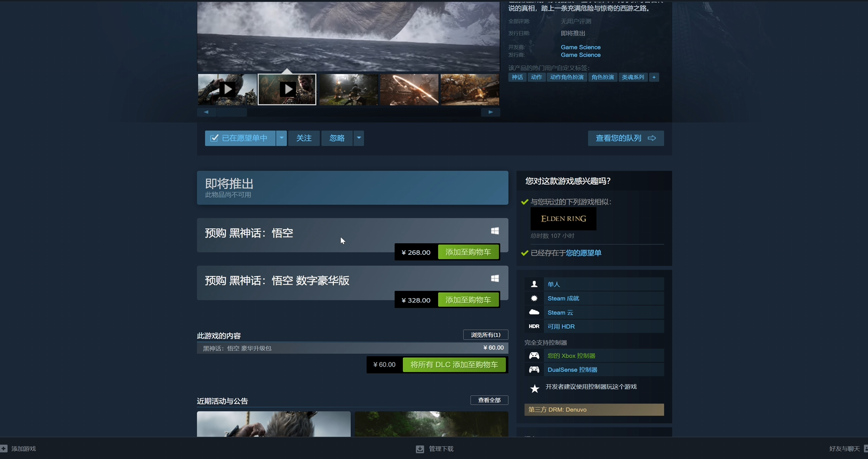Click the HDR badge icon
Screen dimensions: 868x459
534,326
